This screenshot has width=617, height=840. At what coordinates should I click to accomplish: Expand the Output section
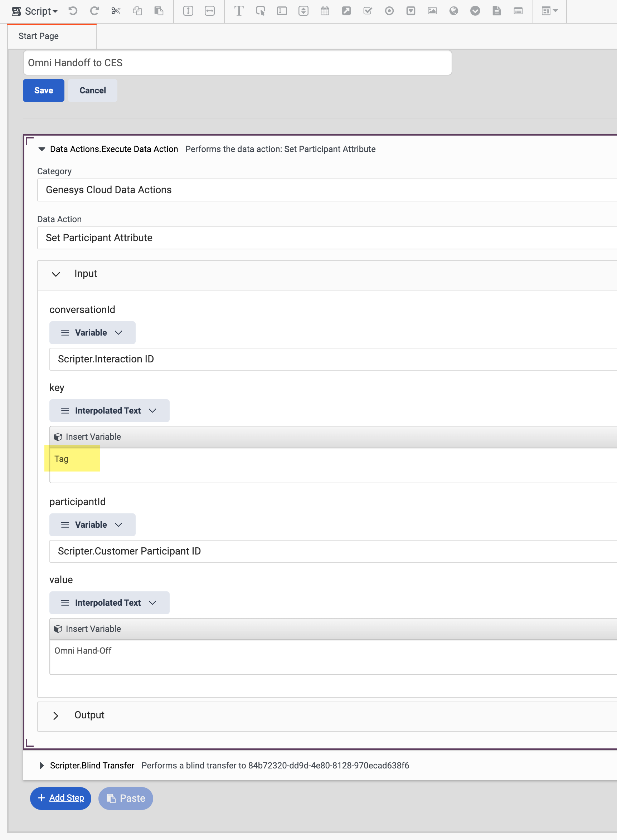56,715
